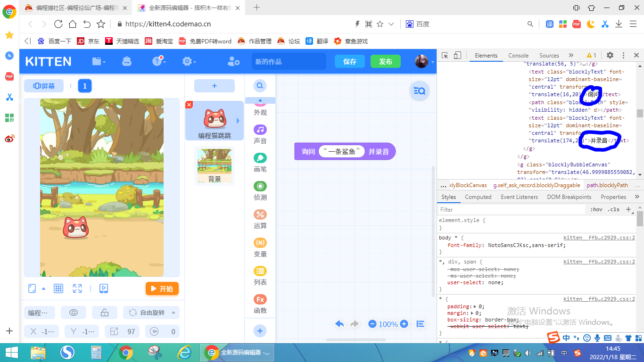
Task: Delete the 编程猫跳跳 sprite with red X
Action: (189, 104)
